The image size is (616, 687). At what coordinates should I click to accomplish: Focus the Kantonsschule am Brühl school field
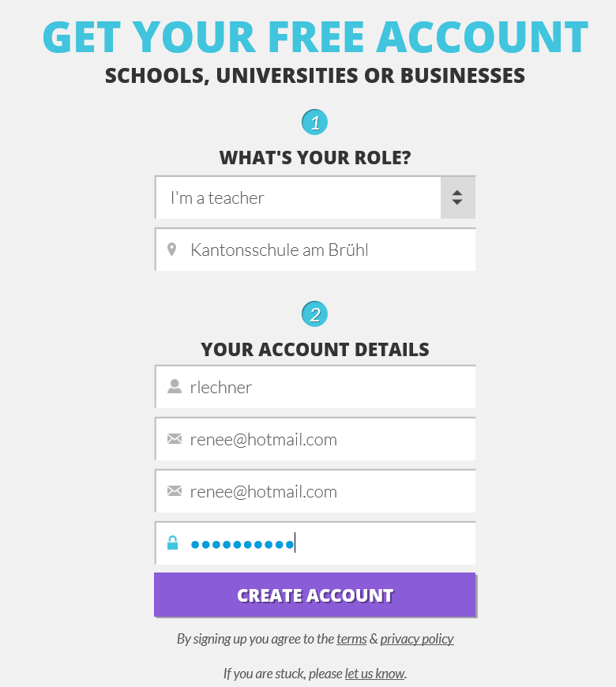pyautogui.click(x=324, y=250)
